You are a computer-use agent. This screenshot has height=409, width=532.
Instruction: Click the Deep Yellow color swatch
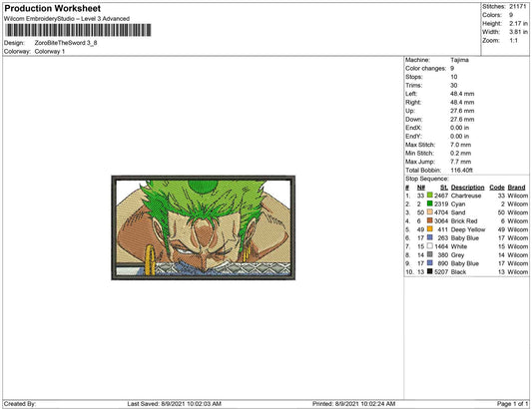(430, 228)
